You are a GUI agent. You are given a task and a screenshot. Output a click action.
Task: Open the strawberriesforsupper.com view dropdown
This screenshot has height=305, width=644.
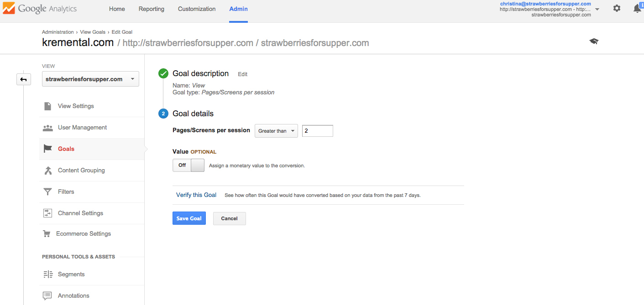tap(90, 79)
